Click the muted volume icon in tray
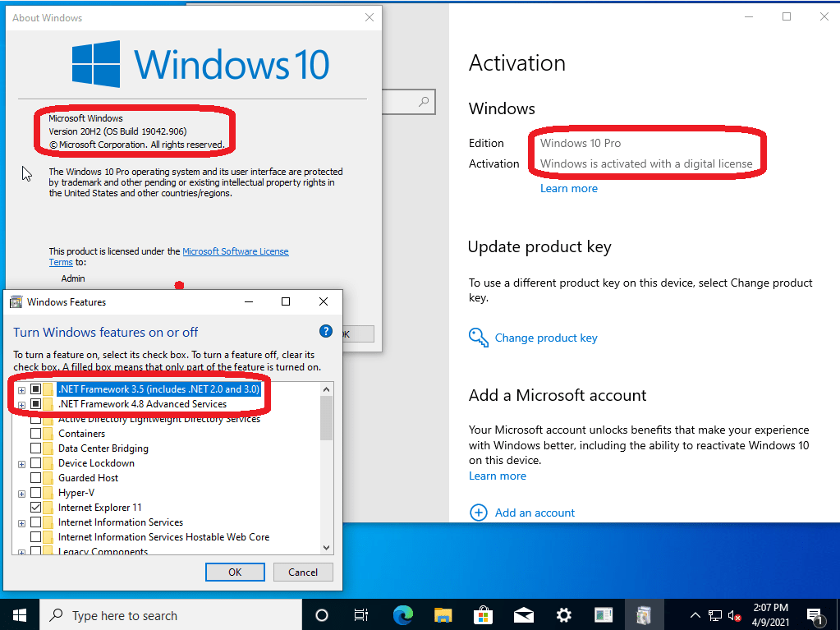Image resolution: width=840 pixels, height=630 pixels. 734,615
